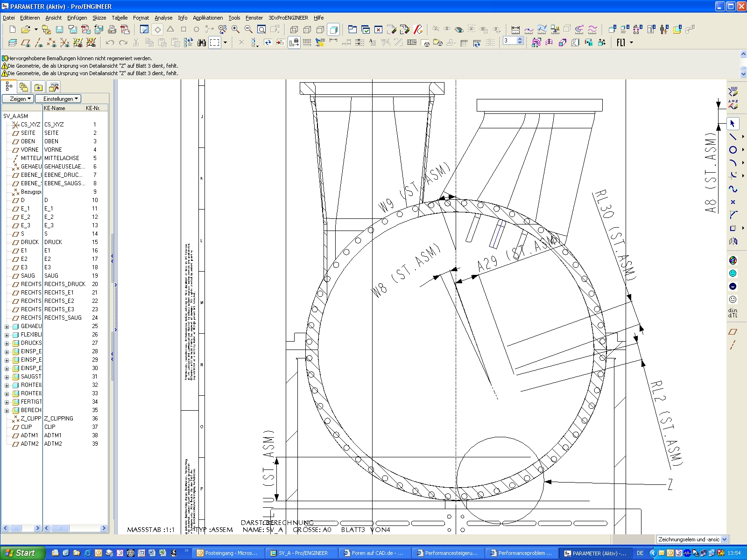Select the circle sketch tool

pos(733,150)
